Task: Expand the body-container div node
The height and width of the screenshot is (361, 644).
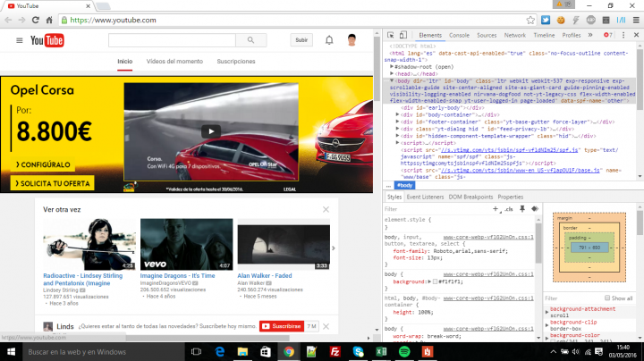Action: [x=397, y=115]
